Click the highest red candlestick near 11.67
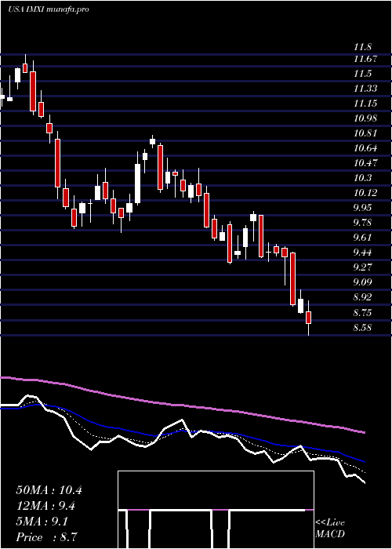The height and width of the screenshot is (549, 392). pyautogui.click(x=25, y=68)
